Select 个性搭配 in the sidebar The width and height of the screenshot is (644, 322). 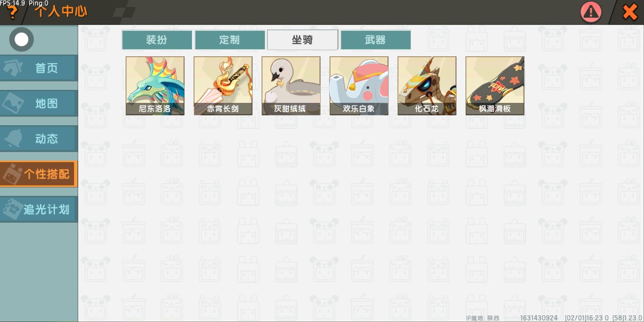click(x=39, y=174)
